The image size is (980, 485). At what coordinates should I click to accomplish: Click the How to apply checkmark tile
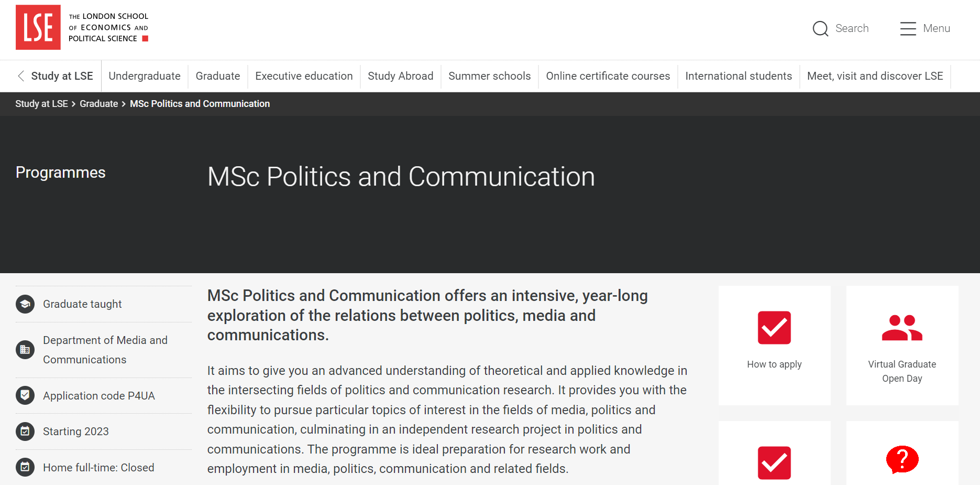(x=774, y=346)
